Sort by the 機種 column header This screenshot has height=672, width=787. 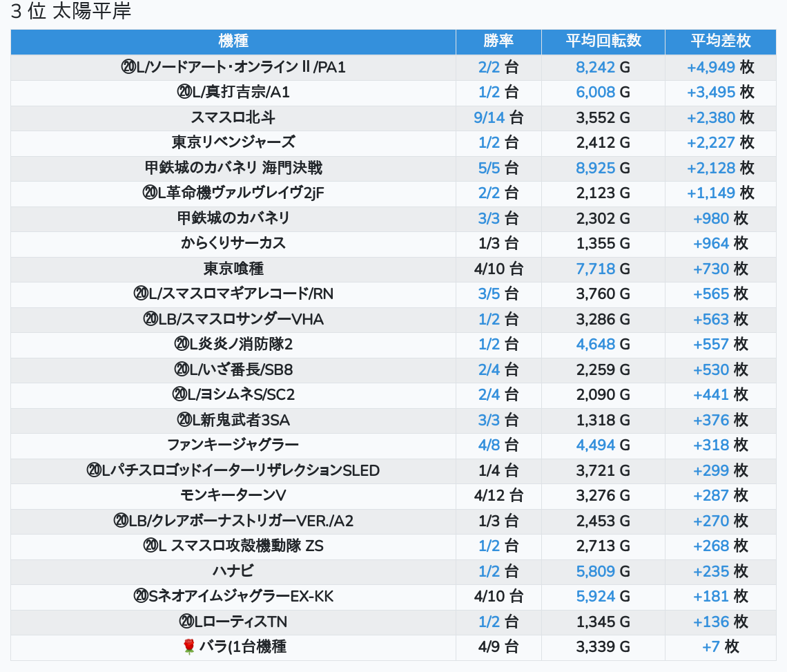[x=233, y=41]
